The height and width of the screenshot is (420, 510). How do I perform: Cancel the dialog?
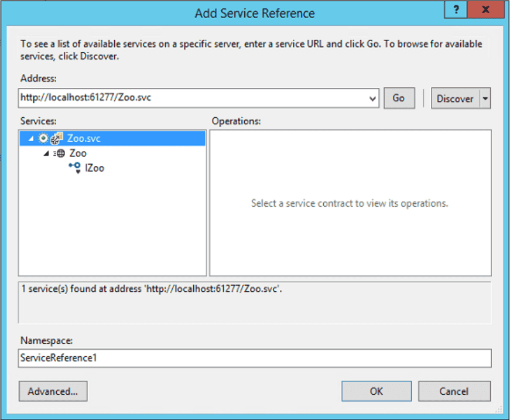pos(454,391)
